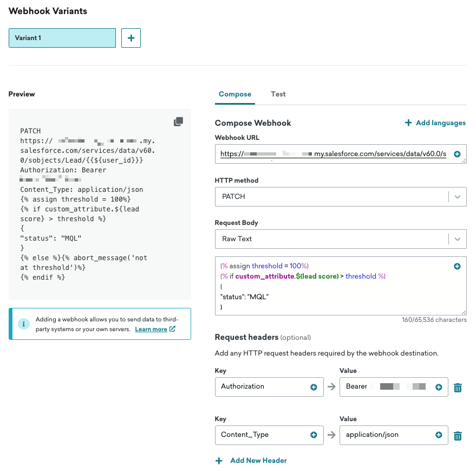This screenshot has width=476, height=471.
Task: Insert personalization in application/json value field
Action: pyautogui.click(x=439, y=435)
